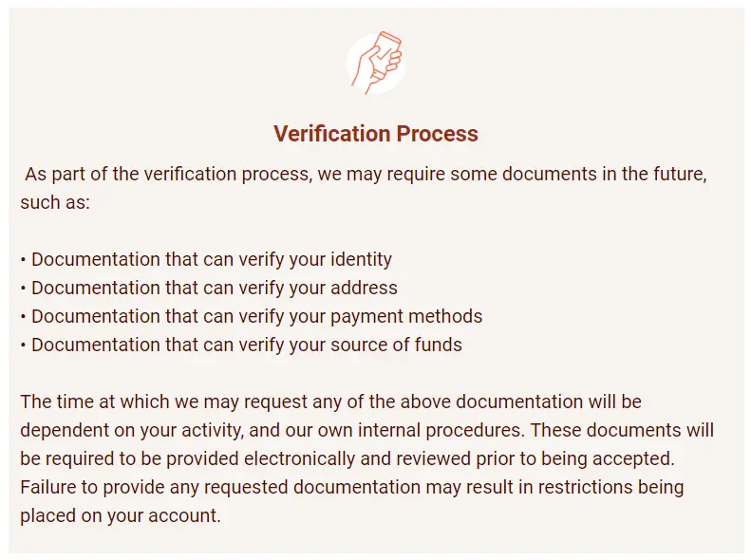Click the intro line about requiring documents
Screen dimensions: 751x560
pos(366,174)
